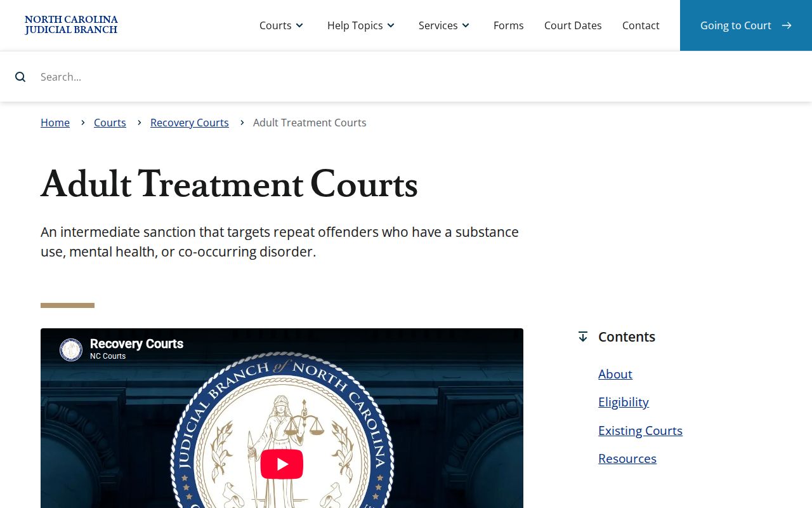Go to Home breadcrumb link
The image size is (812, 508).
point(55,123)
